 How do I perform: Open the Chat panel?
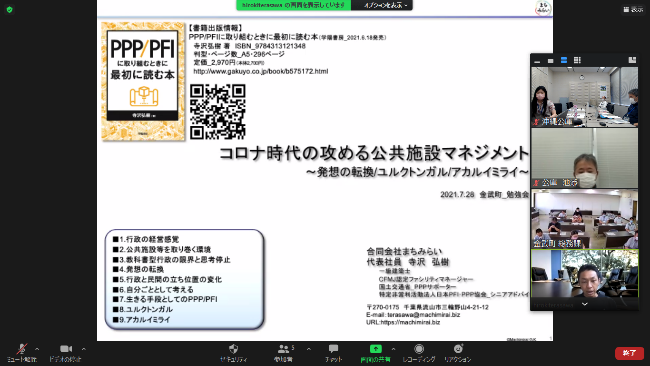(x=333, y=353)
